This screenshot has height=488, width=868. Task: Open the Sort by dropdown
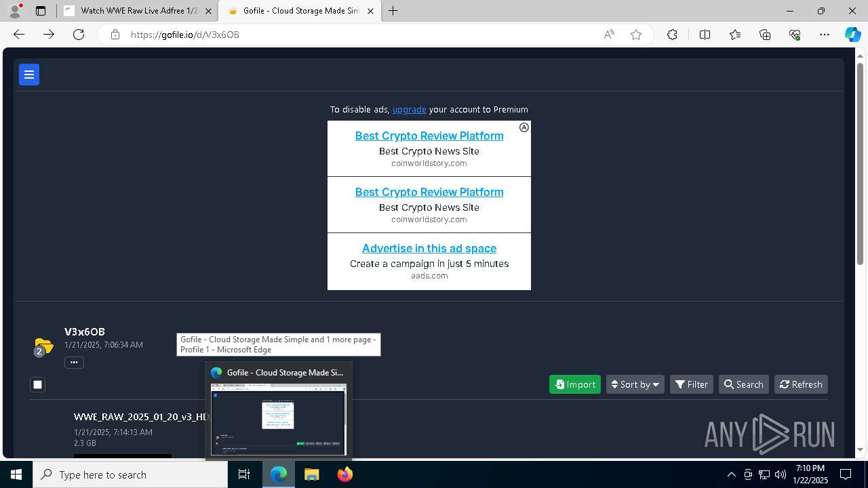pyautogui.click(x=635, y=384)
